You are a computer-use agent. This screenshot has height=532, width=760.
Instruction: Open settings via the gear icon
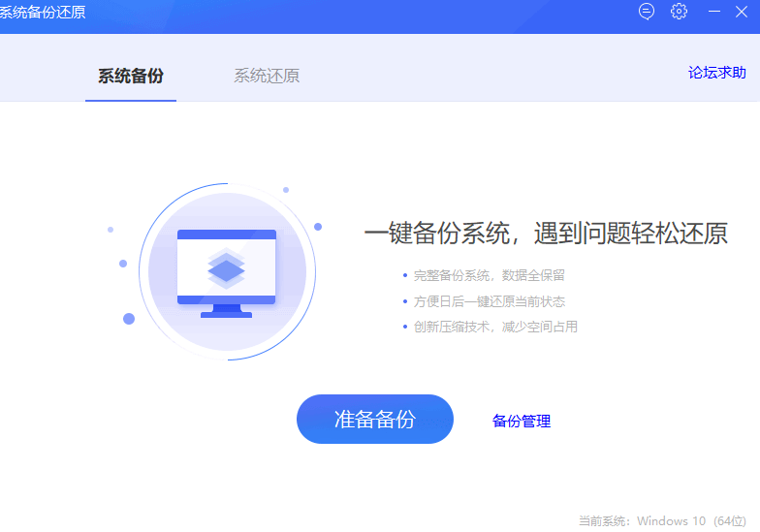(x=679, y=12)
